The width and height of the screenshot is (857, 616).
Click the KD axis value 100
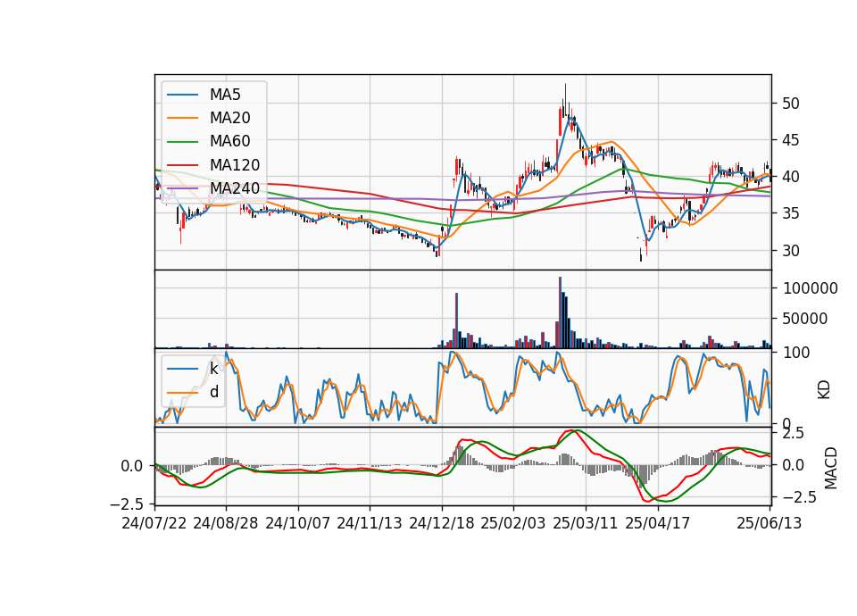tap(796, 353)
